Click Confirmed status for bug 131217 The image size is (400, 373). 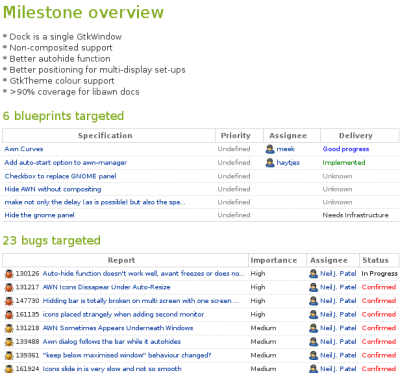(379, 287)
